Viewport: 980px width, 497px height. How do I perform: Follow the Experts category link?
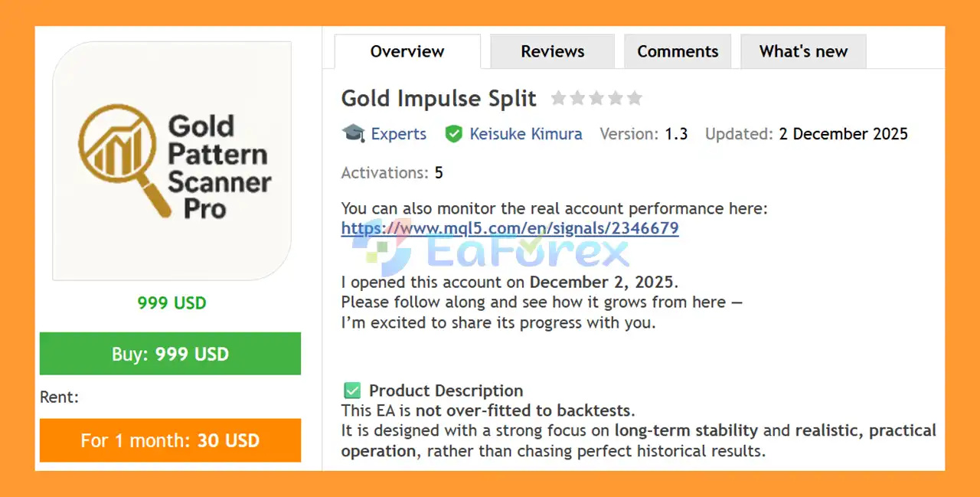[398, 134]
